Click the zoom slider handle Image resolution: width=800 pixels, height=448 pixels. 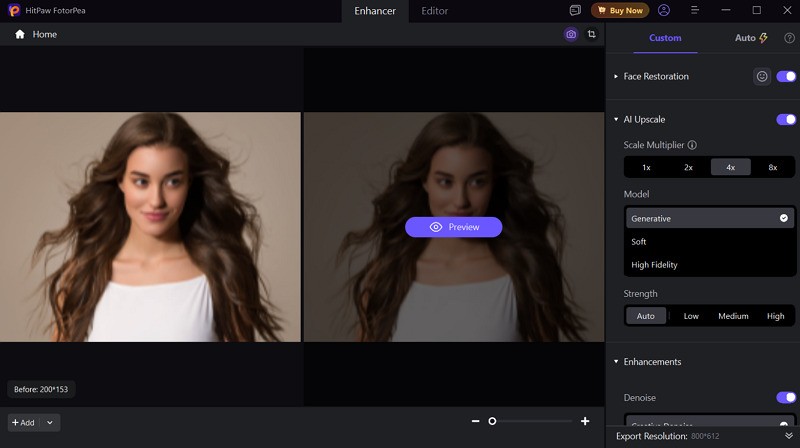point(492,421)
